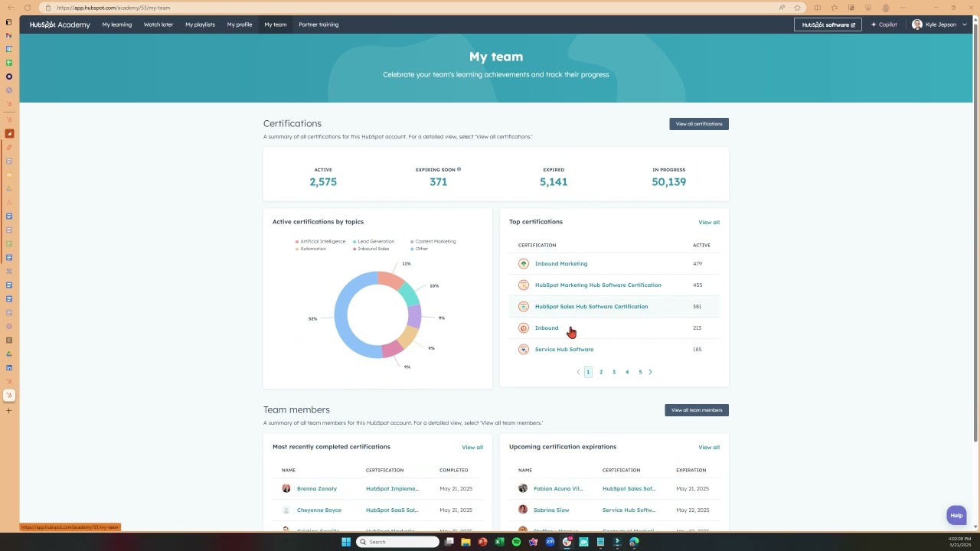The width and height of the screenshot is (980, 551).
Task: Click the Other legend entry
Action: click(419, 249)
